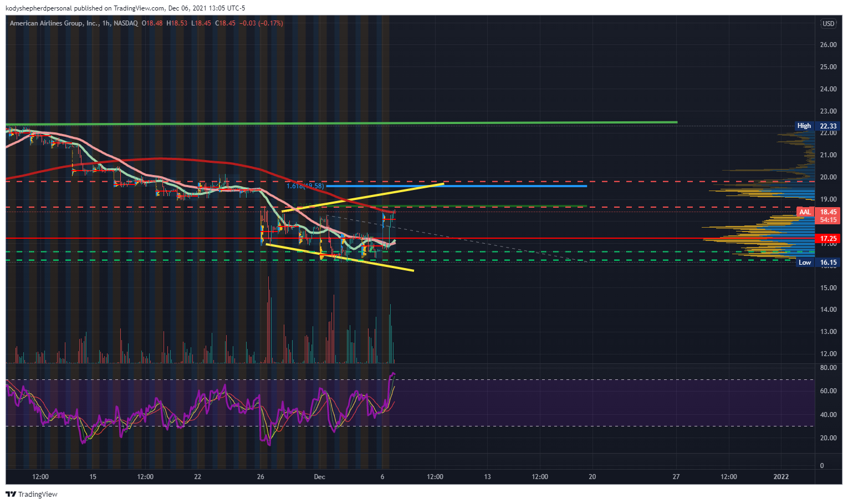Select the blue horizontal Fibonacci line
848x504 pixels.
pyautogui.click(x=456, y=186)
